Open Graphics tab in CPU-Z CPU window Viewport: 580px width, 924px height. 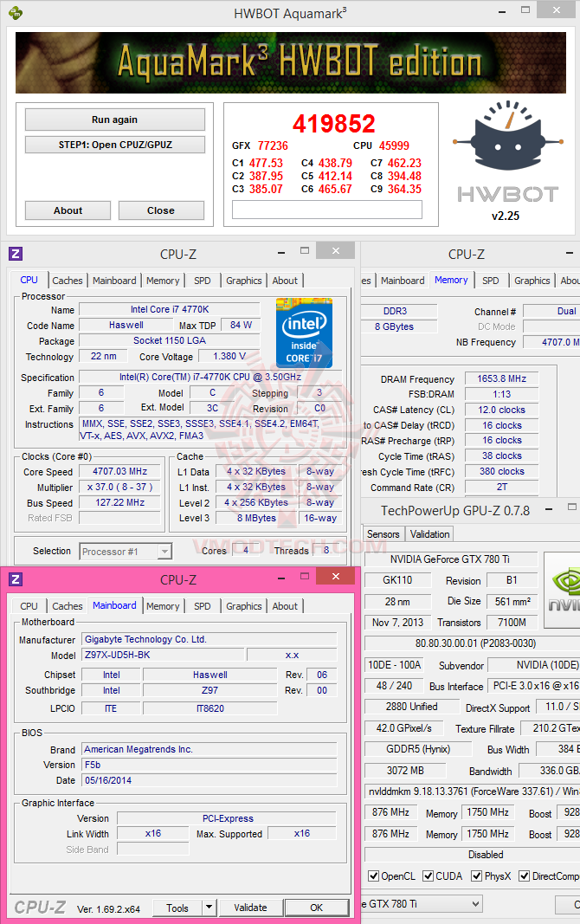244,281
